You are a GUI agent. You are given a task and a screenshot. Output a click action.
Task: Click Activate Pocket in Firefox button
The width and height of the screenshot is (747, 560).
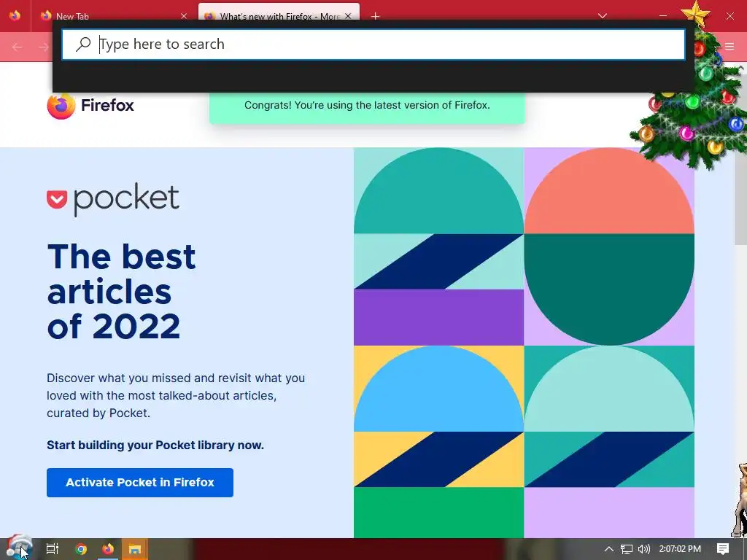[140, 483]
